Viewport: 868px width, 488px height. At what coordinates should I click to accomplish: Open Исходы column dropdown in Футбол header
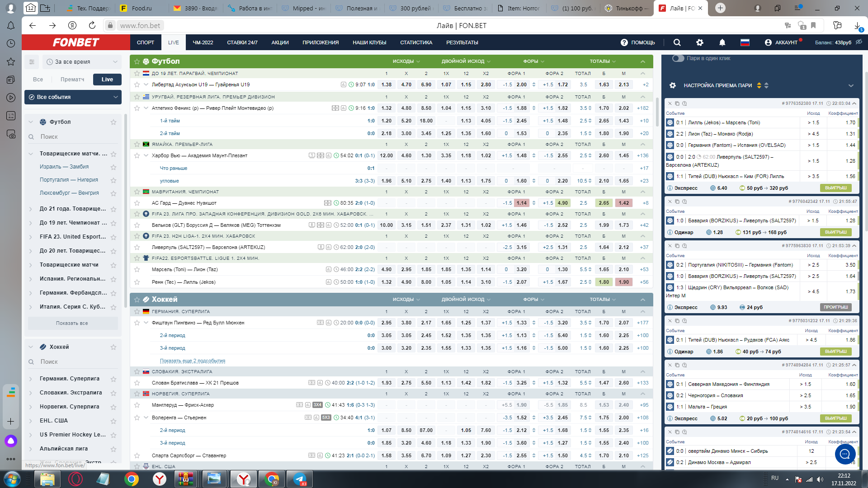click(x=406, y=61)
